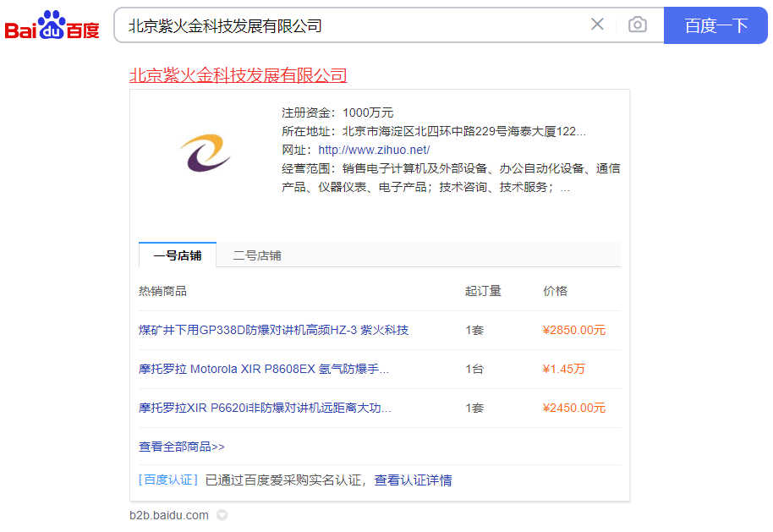This screenshot has height=532, width=773.
Task: Select the 一号店铺 tab
Action: (x=178, y=255)
